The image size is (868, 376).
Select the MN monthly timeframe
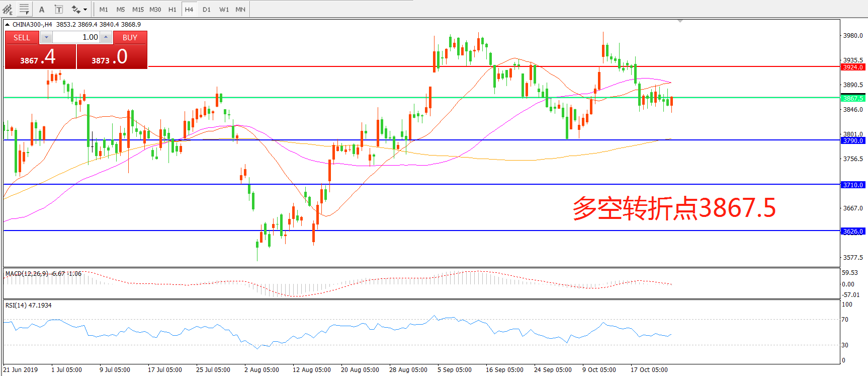(240, 9)
